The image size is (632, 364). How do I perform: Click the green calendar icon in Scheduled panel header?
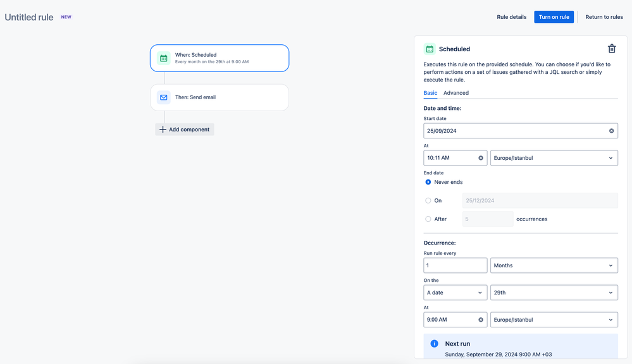tap(430, 49)
